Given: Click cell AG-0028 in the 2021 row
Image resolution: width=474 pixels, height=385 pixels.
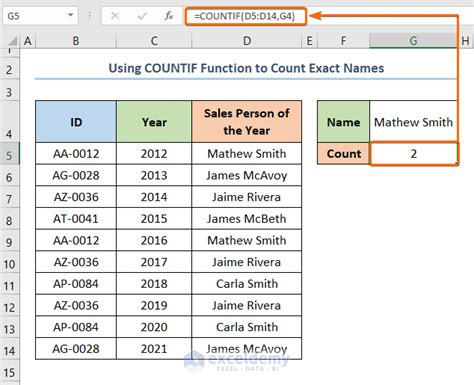Looking at the screenshot, I should 76,349.
